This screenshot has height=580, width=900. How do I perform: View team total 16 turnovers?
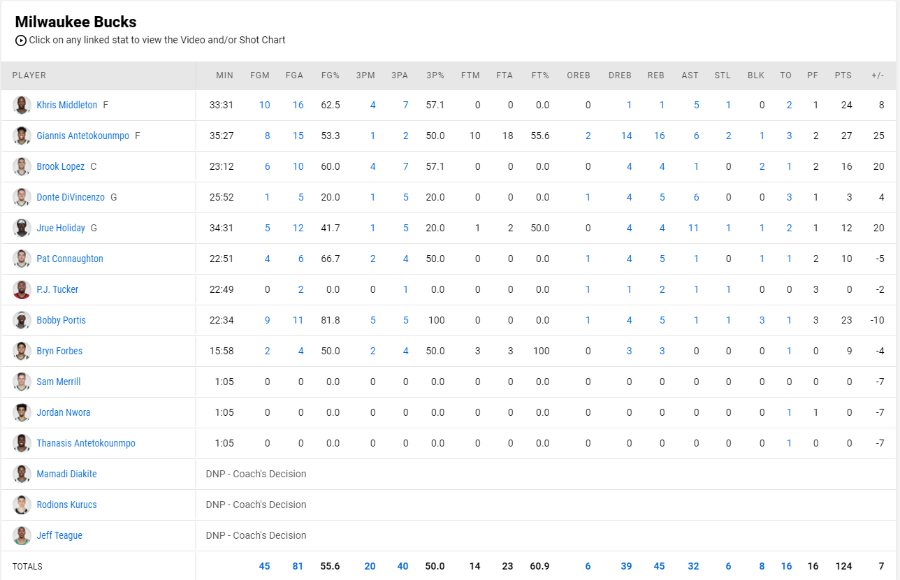click(786, 566)
